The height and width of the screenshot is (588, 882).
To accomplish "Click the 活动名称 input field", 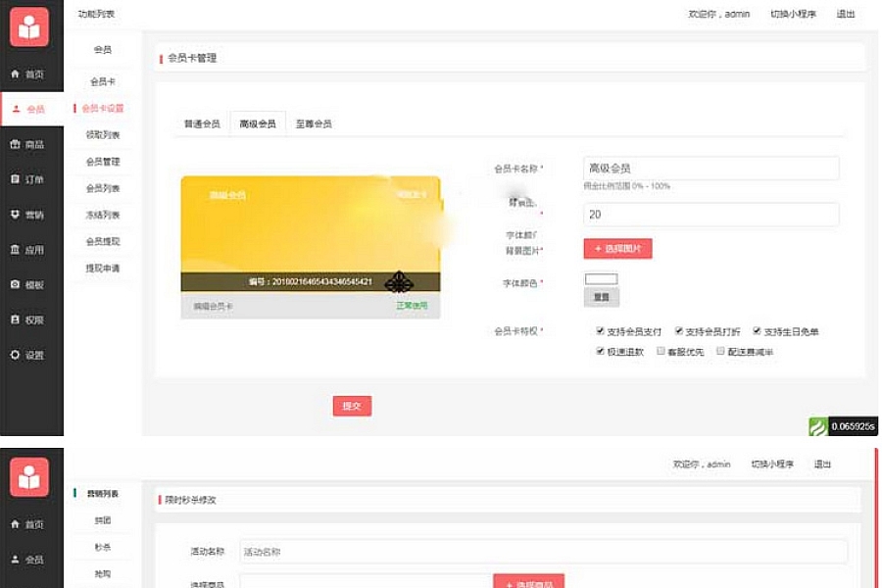I will tap(543, 552).
